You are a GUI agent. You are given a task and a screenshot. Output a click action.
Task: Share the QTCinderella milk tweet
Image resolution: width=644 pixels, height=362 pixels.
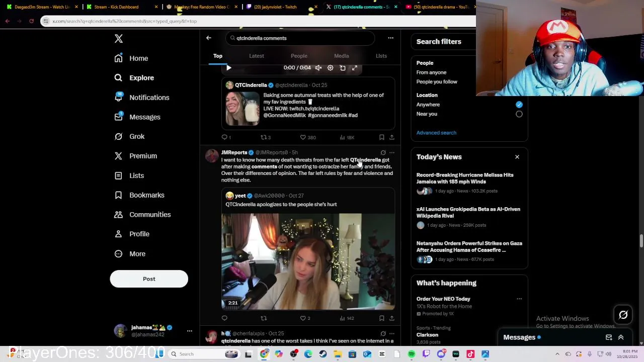(x=392, y=137)
